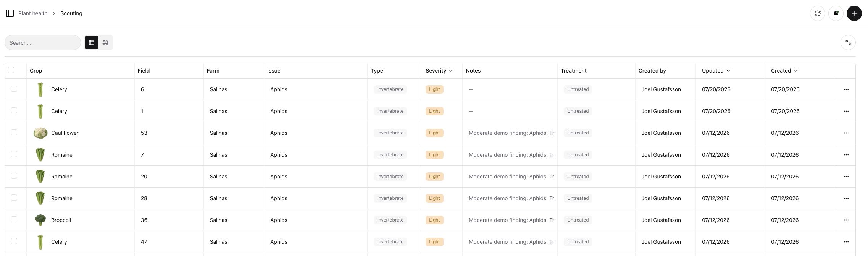Open notes for Romaine field 28
The height and width of the screenshot is (256, 868).
click(511, 198)
